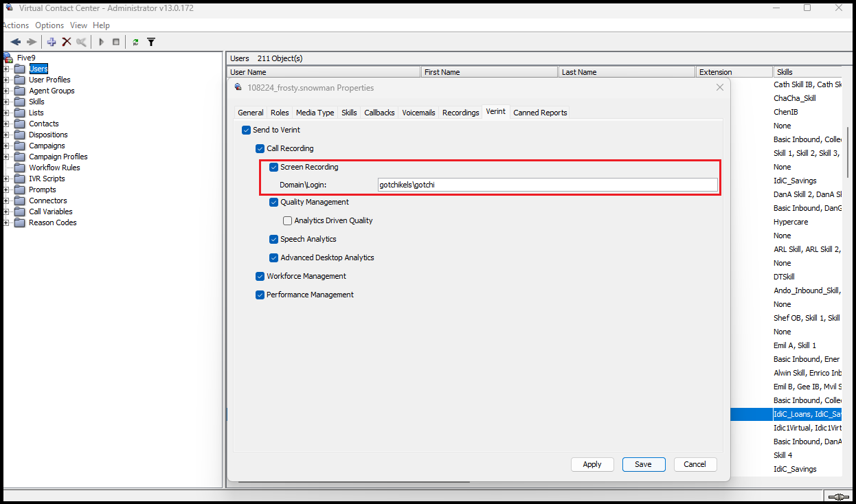
Task: Uncheck the Call Recording checkbox
Action: pos(260,148)
